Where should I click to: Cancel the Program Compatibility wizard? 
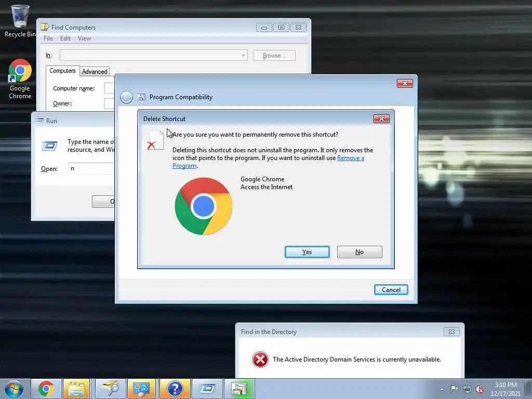pos(391,290)
